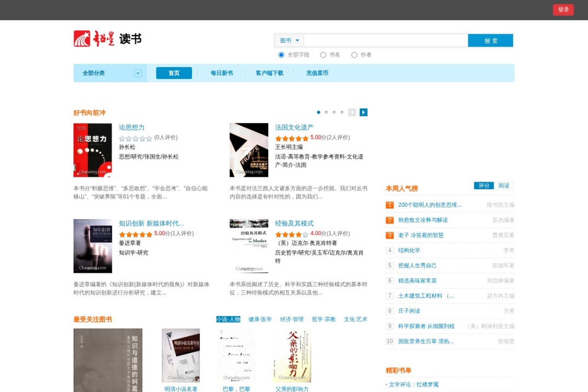
Task: Switch ranking to 阅读 tab
Action: pos(504,186)
